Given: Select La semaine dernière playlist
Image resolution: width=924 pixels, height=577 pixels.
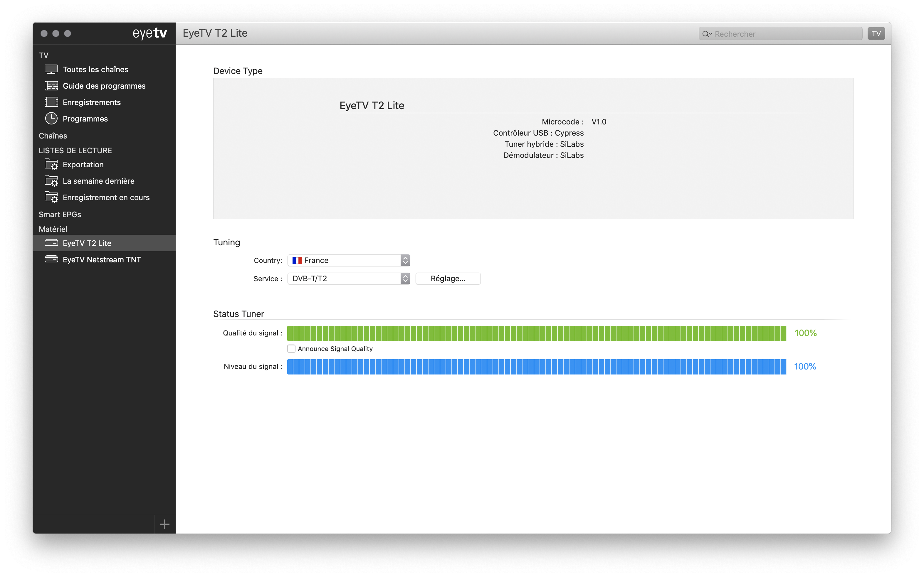Looking at the screenshot, I should click(x=104, y=181).
